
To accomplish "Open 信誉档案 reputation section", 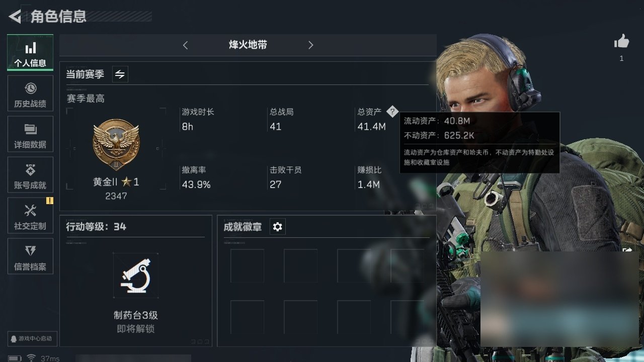I will click(x=30, y=256).
